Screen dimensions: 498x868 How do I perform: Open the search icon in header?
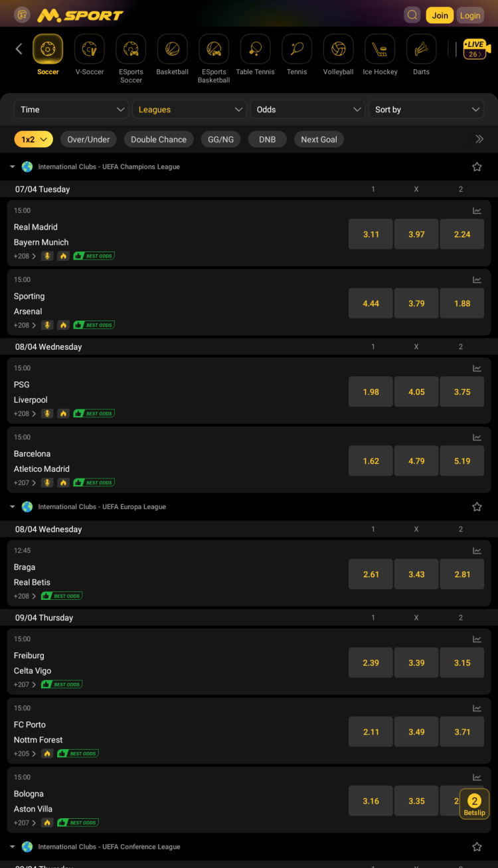coord(412,15)
